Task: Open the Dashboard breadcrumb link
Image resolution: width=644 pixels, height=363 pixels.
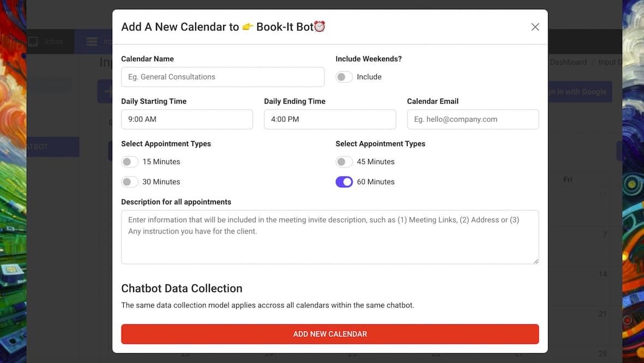Action: pos(568,62)
